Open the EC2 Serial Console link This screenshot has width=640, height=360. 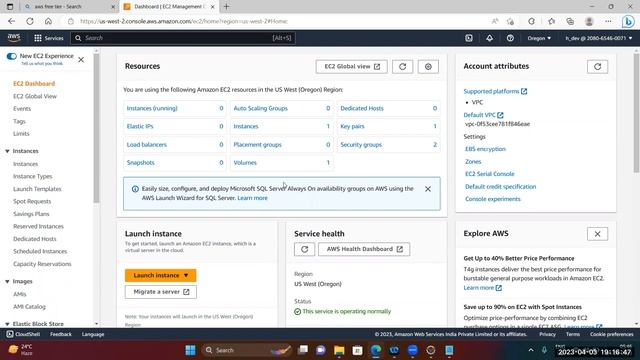[x=490, y=174]
